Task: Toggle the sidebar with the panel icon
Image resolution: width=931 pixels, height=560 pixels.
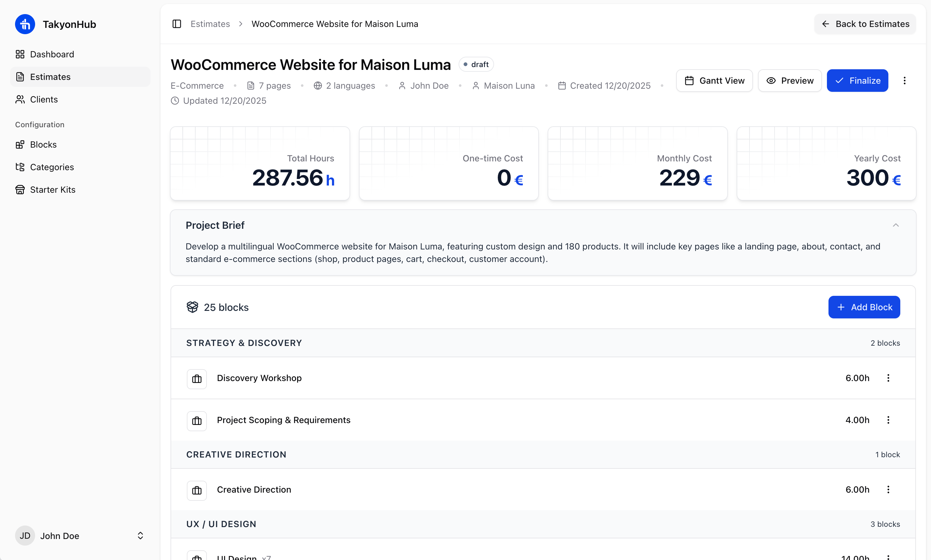Action: 177,24
